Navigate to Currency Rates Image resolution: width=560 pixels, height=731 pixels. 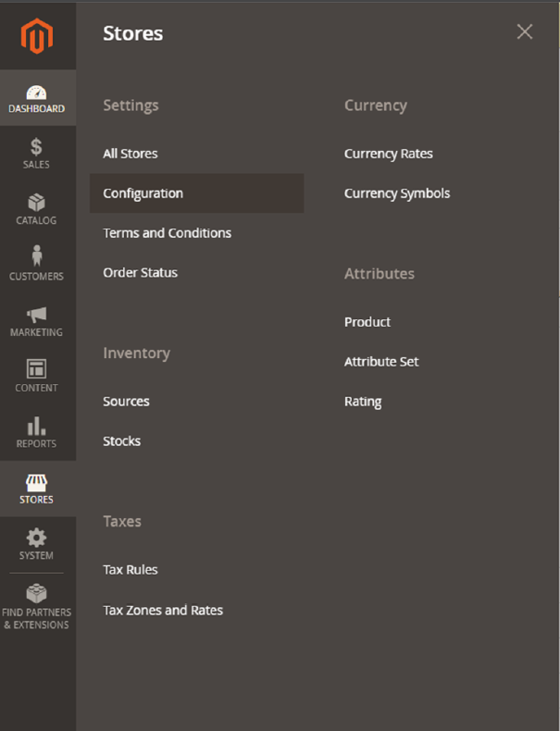coord(389,154)
